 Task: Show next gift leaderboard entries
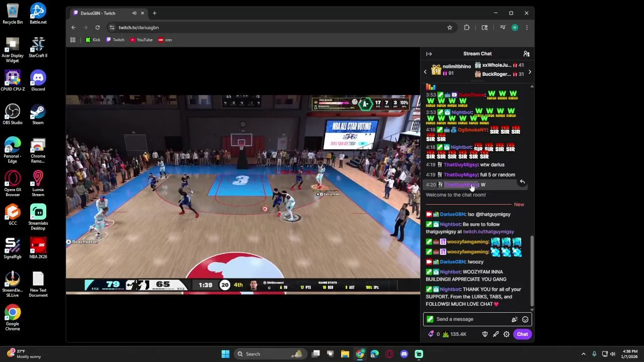pos(529,72)
